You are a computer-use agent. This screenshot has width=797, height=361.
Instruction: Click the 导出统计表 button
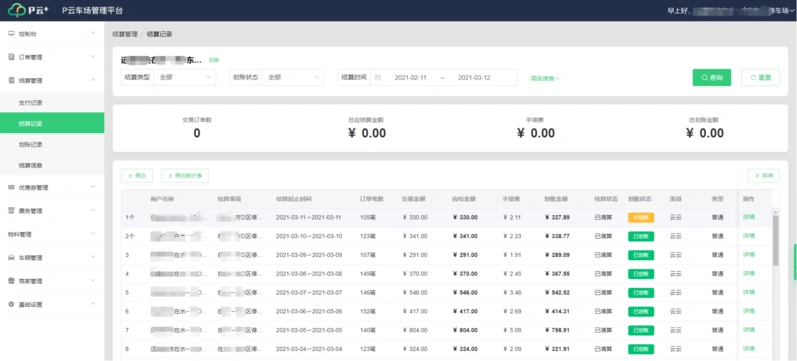[x=185, y=175]
